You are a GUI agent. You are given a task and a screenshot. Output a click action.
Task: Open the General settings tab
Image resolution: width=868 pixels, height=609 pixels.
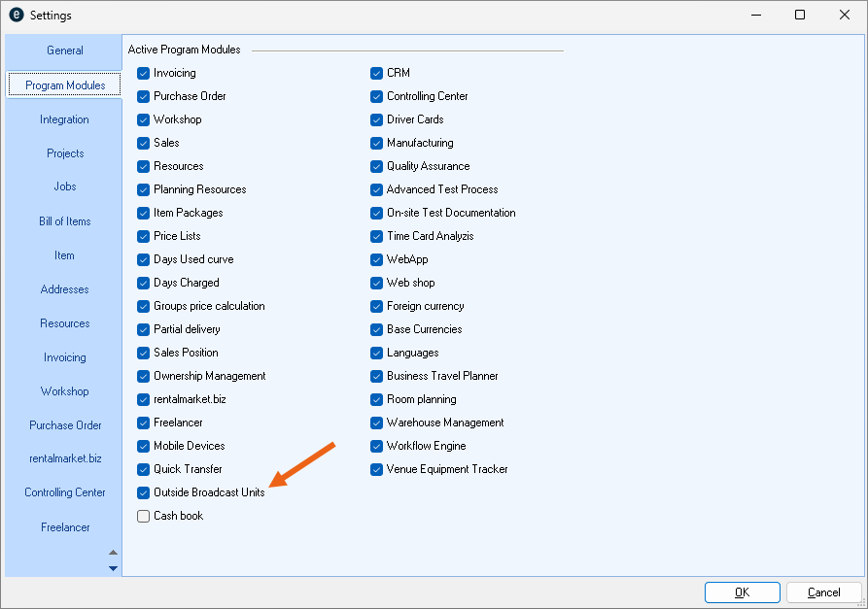pyautogui.click(x=65, y=51)
